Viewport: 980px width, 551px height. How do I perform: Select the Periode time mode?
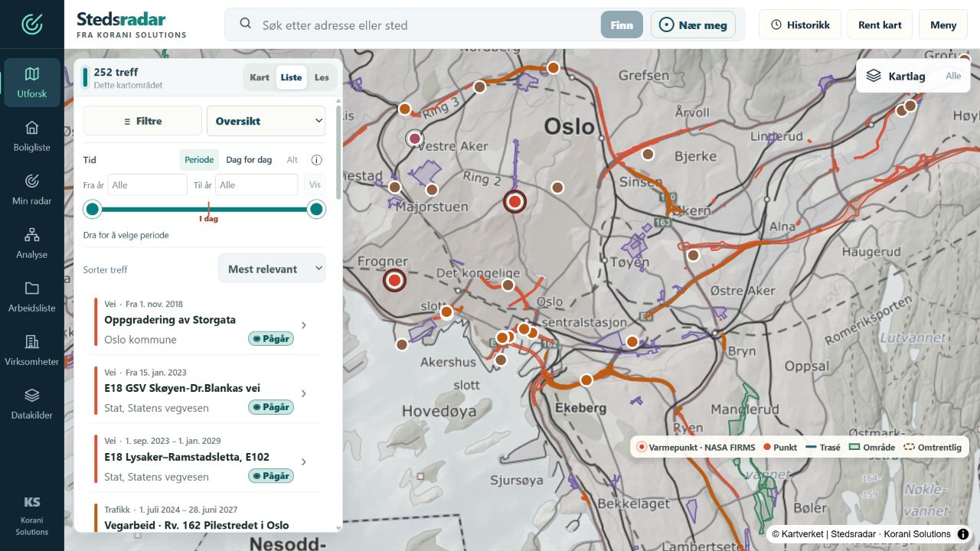coord(199,160)
